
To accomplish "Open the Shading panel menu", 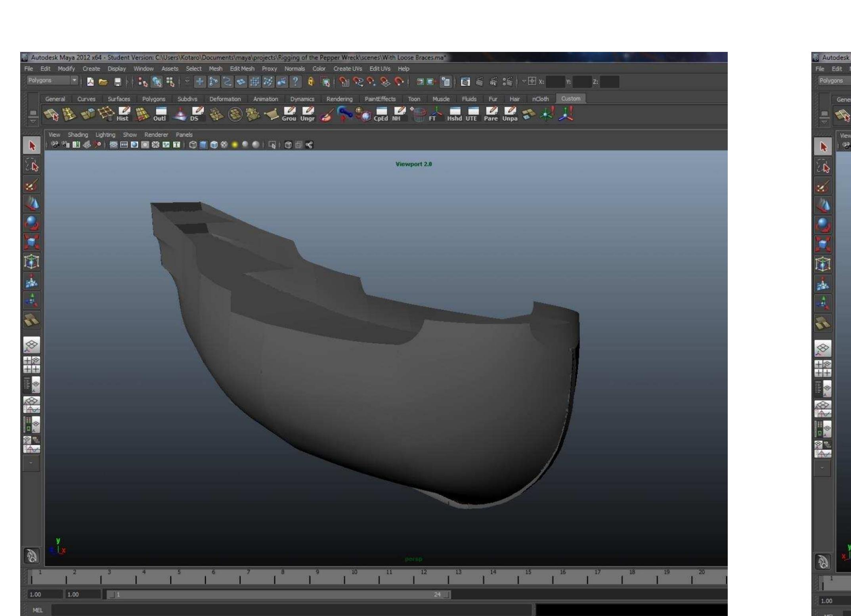I will [77, 135].
